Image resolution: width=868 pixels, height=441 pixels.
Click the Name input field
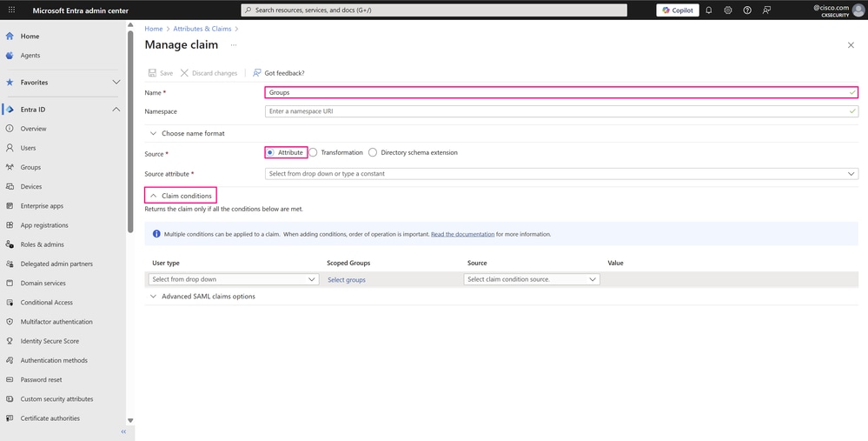click(x=561, y=92)
